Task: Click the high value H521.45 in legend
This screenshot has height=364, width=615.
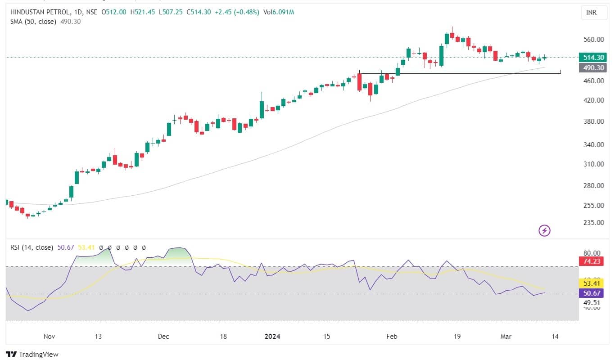Action: pyautogui.click(x=143, y=13)
